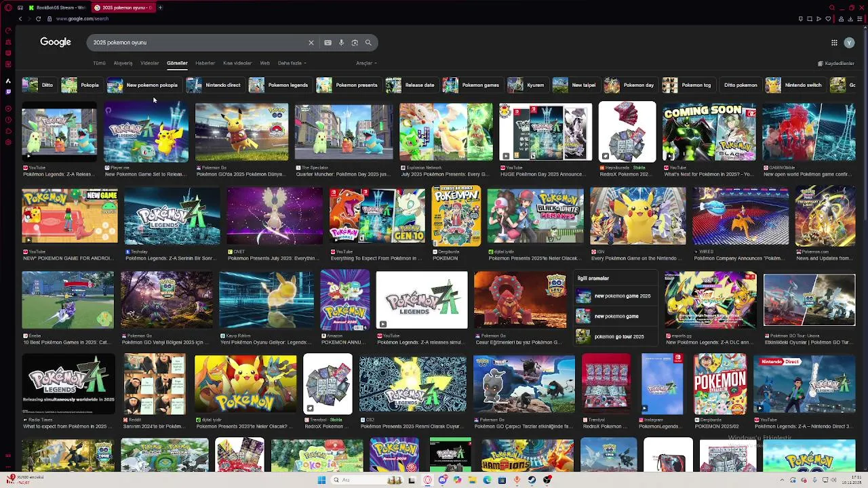Viewport: 868px width, 488px height.
Task: Switch to the RookBak05 Stream browser tab
Action: tap(56, 7)
